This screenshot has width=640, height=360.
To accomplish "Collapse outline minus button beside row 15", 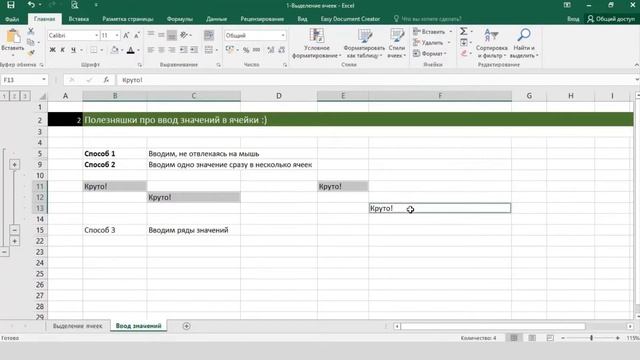I will pos(14,230).
